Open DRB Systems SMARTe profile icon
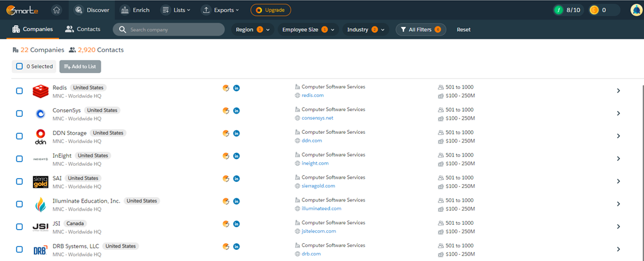644x261 pixels. (x=225, y=246)
